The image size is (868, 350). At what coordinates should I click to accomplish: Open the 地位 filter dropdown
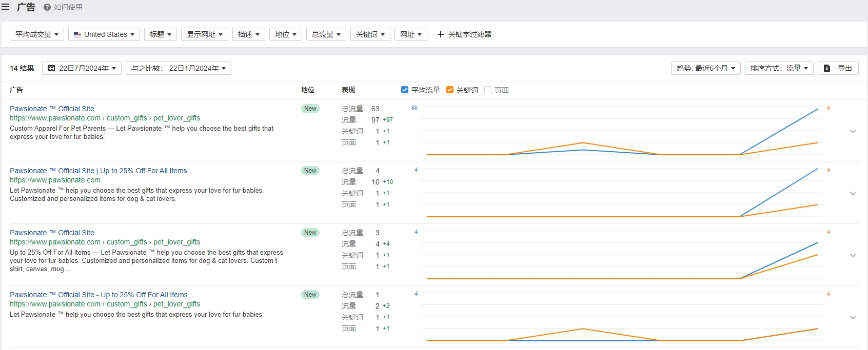pos(286,34)
